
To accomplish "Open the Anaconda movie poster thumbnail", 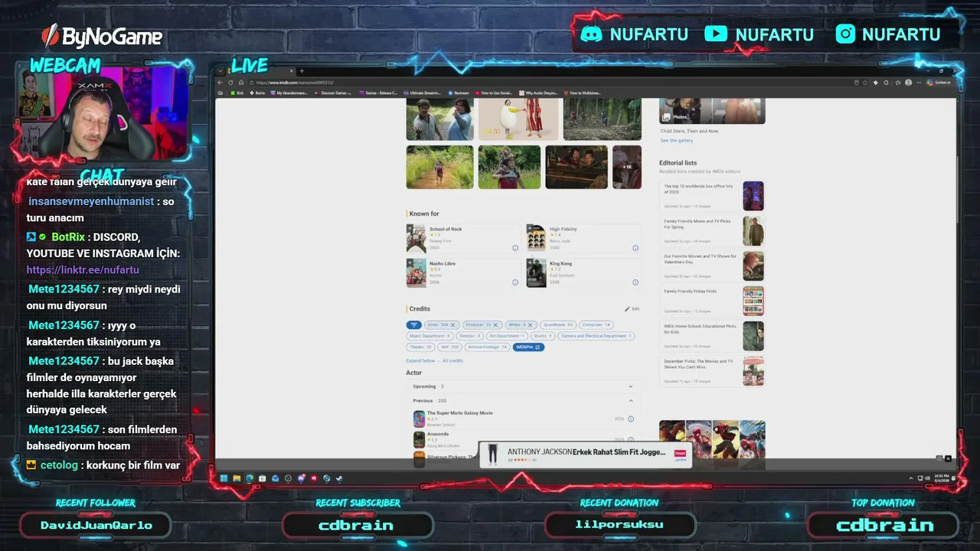I will click(x=419, y=439).
